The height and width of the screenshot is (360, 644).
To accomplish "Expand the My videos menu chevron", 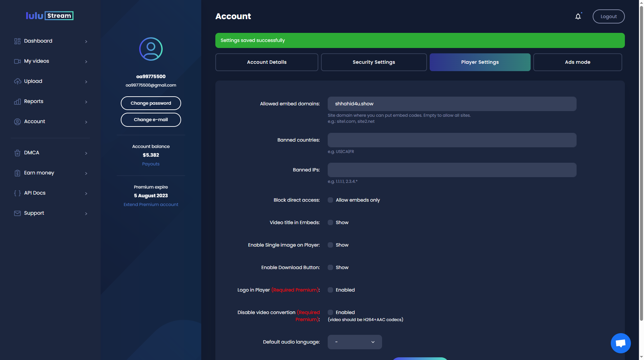I will click(86, 61).
